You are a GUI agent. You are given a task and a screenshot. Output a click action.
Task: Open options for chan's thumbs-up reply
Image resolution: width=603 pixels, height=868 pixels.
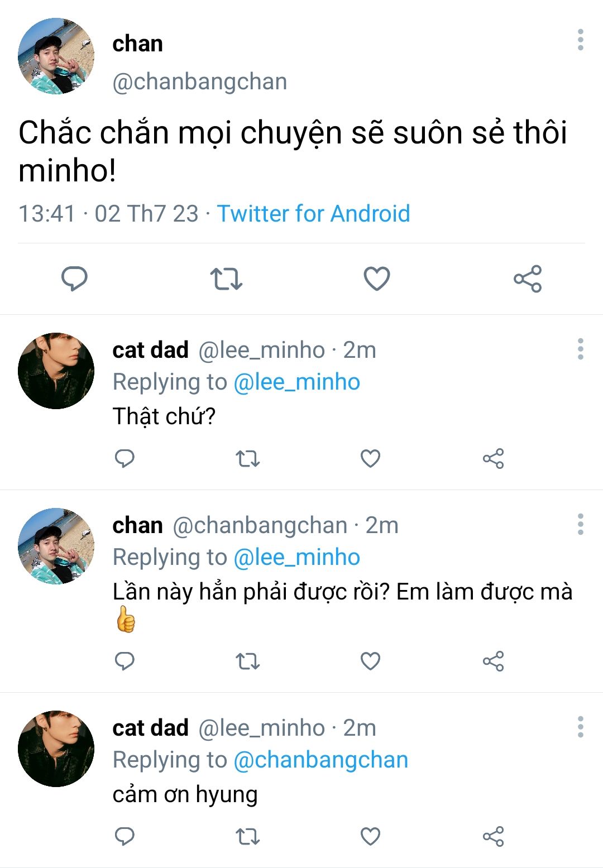coord(581,525)
